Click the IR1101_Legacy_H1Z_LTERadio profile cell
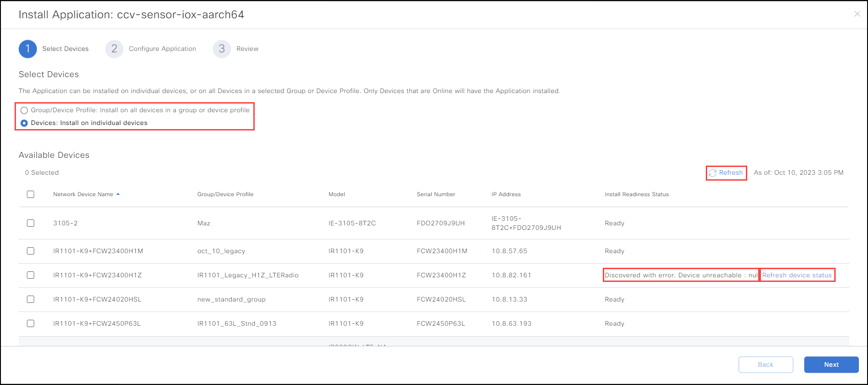This screenshot has height=385, width=868. point(248,275)
